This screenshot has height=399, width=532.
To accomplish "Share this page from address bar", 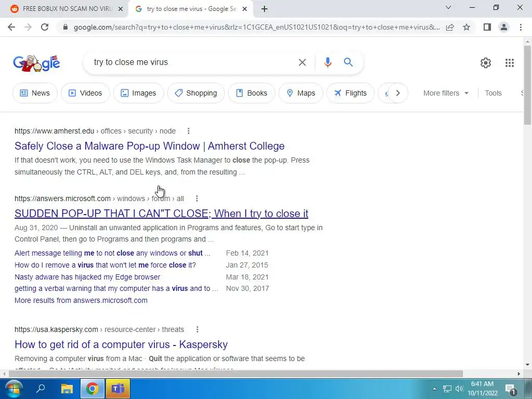I will click(450, 27).
